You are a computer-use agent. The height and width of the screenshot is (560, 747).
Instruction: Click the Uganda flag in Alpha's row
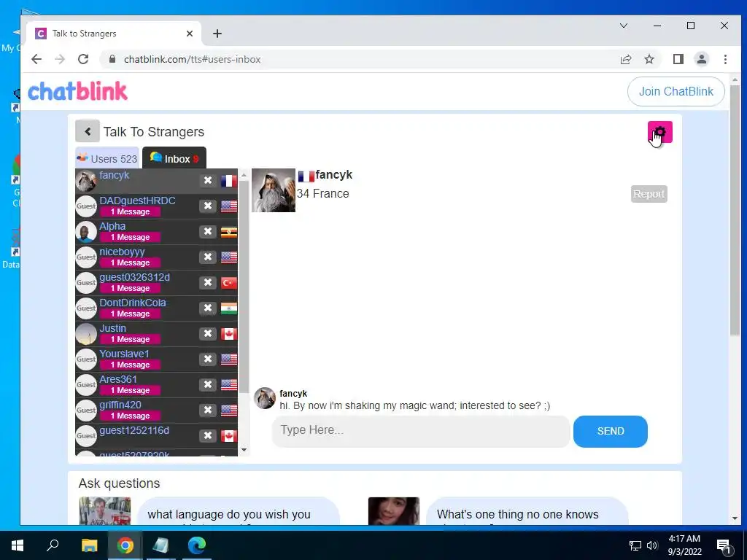(228, 232)
